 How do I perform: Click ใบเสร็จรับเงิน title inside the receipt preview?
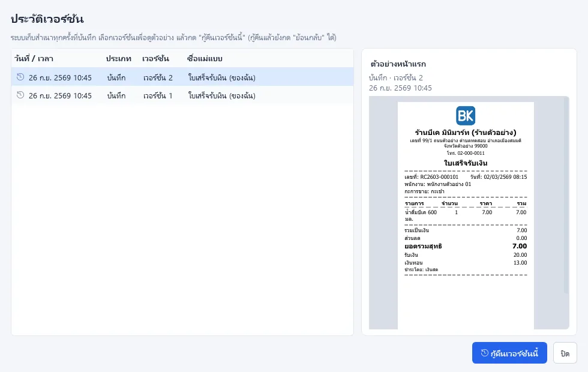pyautogui.click(x=466, y=163)
